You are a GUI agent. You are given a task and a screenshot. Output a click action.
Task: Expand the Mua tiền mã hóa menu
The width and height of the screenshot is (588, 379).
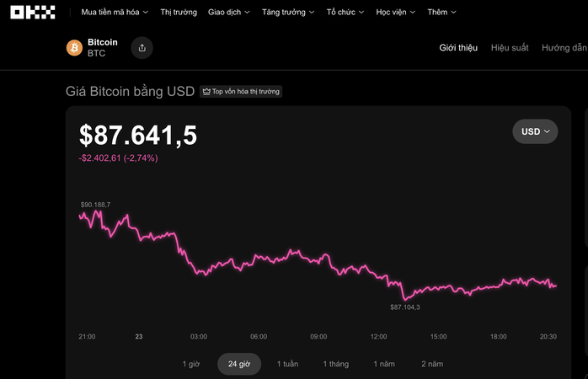point(115,13)
